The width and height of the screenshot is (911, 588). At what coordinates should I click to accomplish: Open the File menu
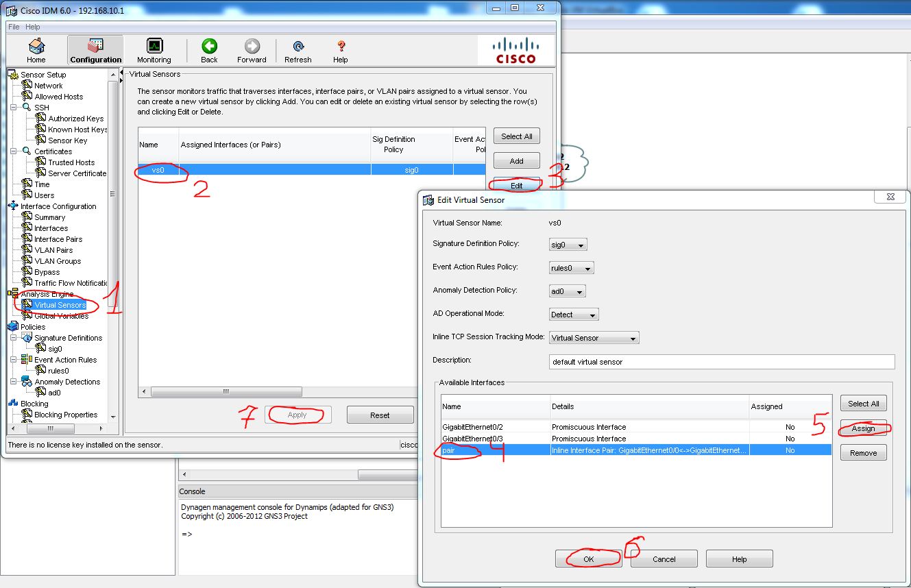(x=14, y=27)
